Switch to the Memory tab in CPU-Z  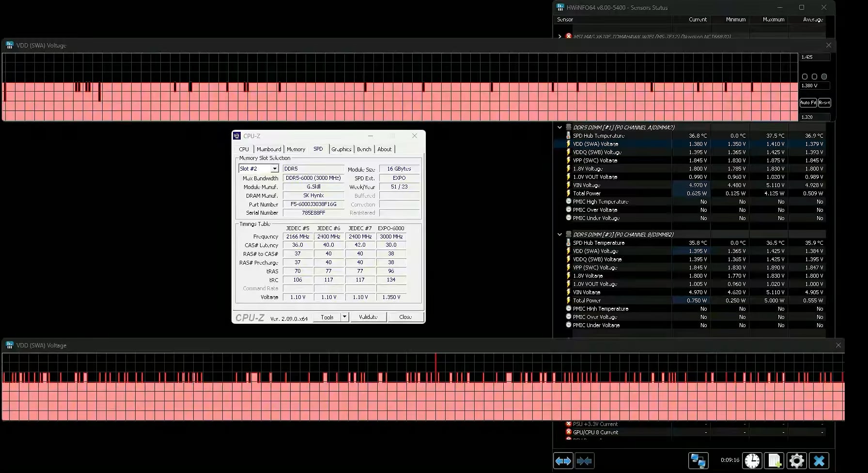[296, 149]
